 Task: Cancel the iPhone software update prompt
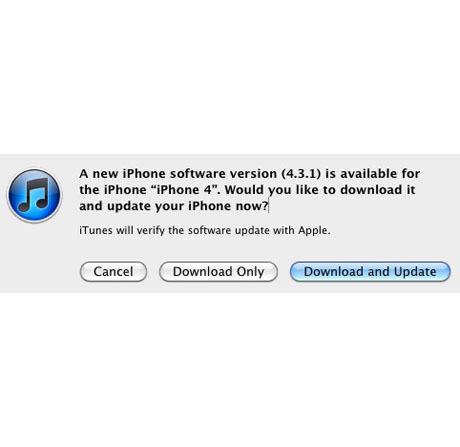coord(113,271)
